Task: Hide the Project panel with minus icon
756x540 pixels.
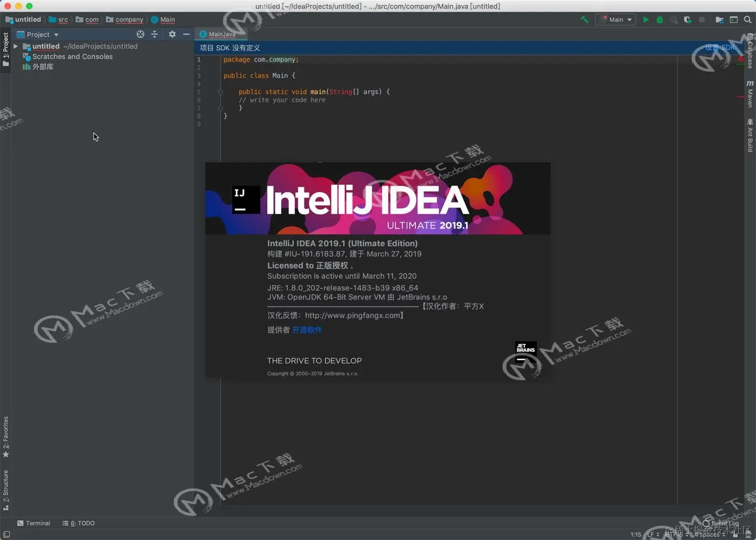Action: (x=186, y=34)
